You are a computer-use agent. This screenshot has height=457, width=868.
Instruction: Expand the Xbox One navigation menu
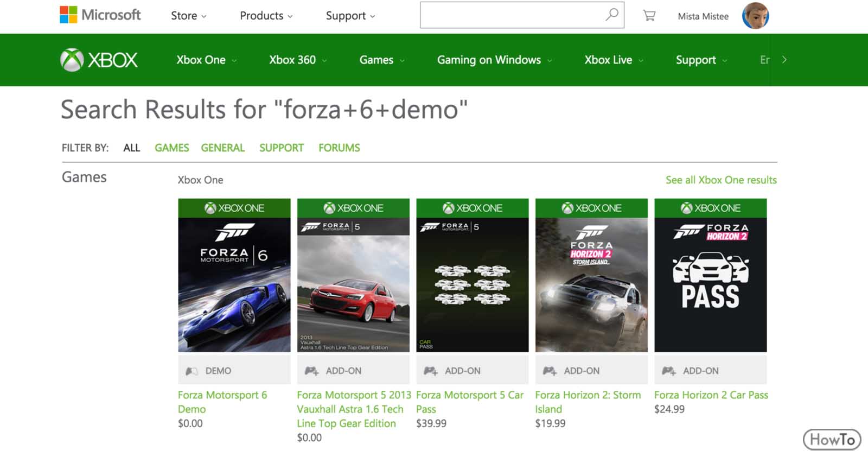click(207, 60)
